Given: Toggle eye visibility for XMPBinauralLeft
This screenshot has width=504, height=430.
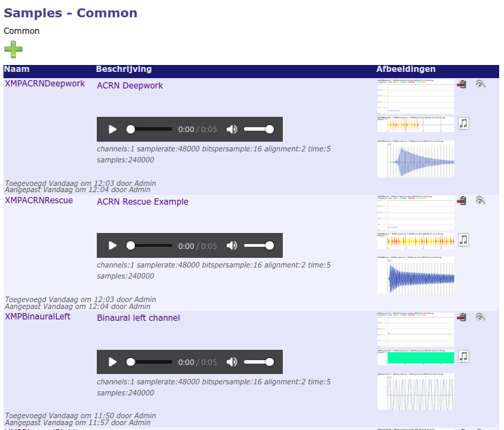Looking at the screenshot, I should [480, 317].
